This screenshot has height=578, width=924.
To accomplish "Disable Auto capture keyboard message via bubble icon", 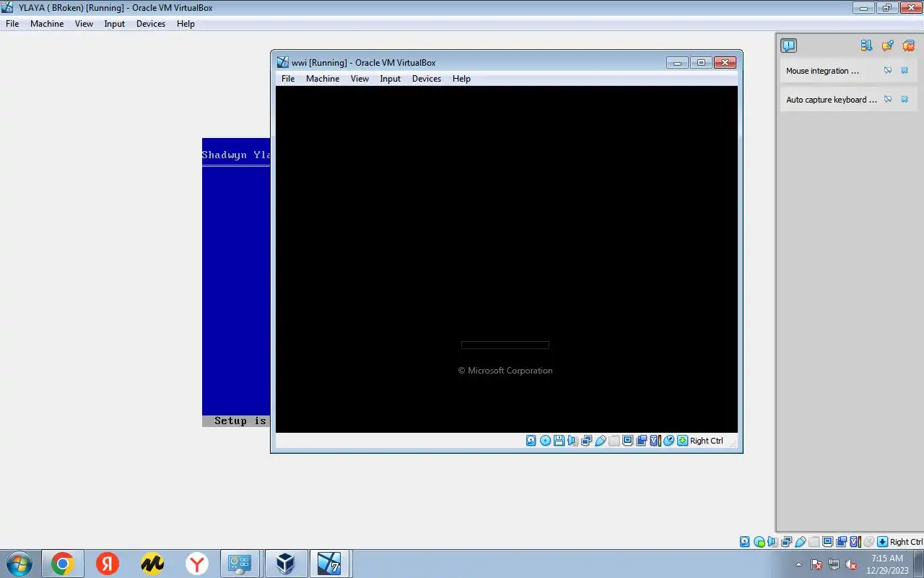I will click(888, 99).
